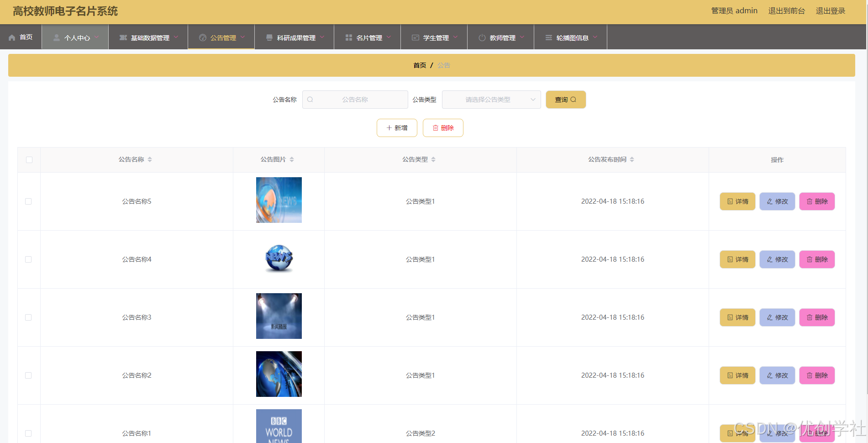Click pink 删除 for 公告名称5
Screen dimensions: 868x443
pyautogui.click(x=817, y=201)
